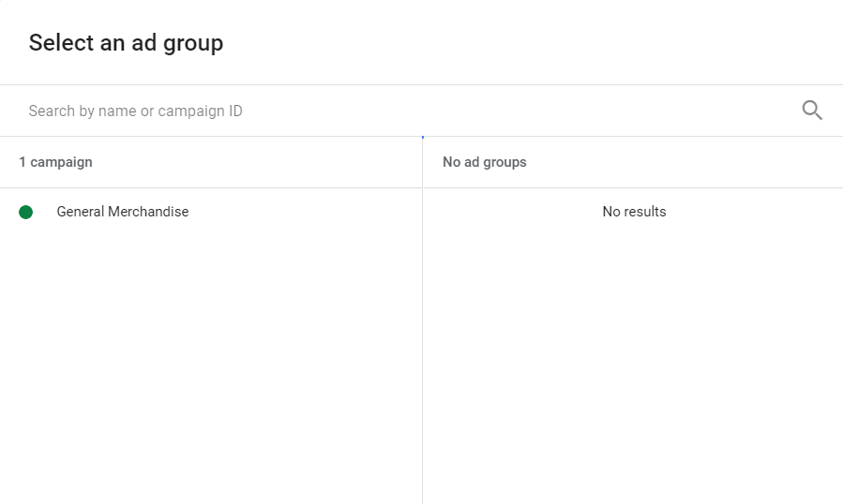The height and width of the screenshot is (504, 843).
Task: Click empty area under the No results message
Action: click(x=633, y=365)
